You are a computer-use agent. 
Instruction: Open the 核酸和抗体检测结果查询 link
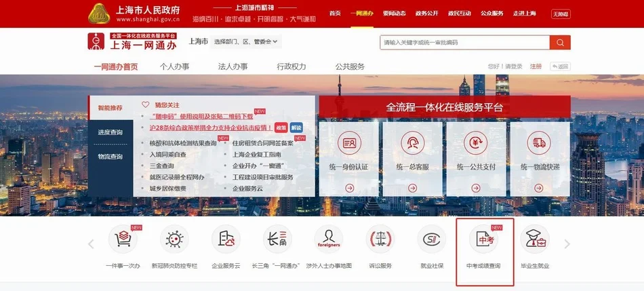point(183,143)
